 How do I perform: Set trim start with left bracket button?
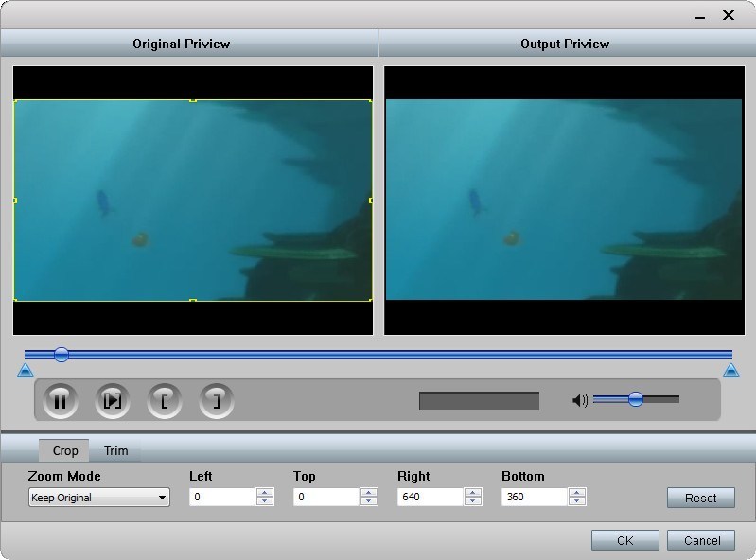point(165,401)
